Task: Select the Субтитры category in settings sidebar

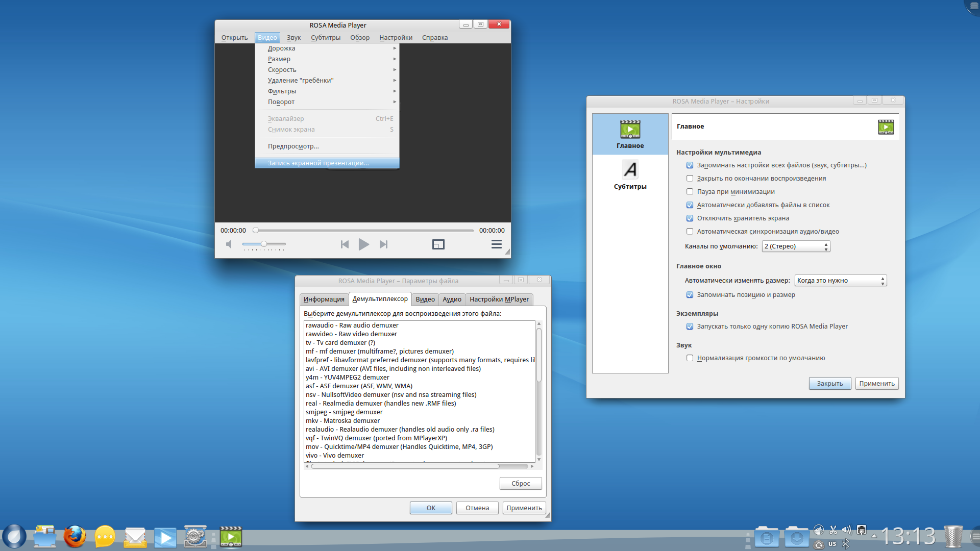Action: point(630,175)
